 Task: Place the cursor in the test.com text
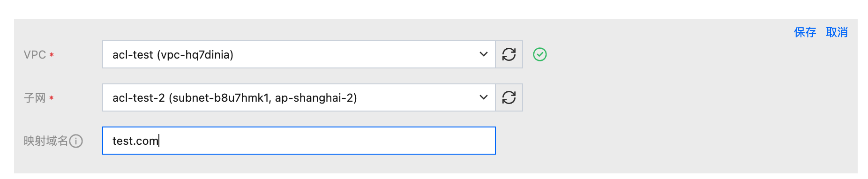tap(135, 141)
